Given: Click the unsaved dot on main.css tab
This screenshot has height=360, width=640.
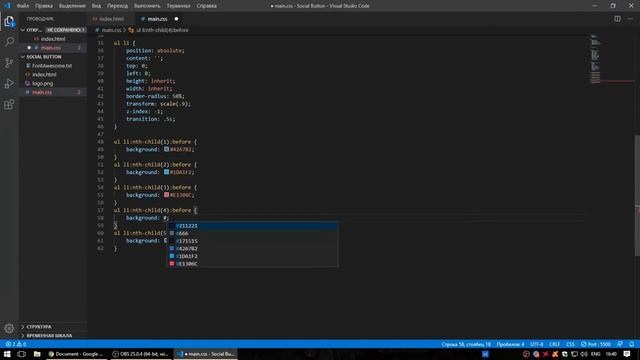Looking at the screenshot, I should 176,19.
